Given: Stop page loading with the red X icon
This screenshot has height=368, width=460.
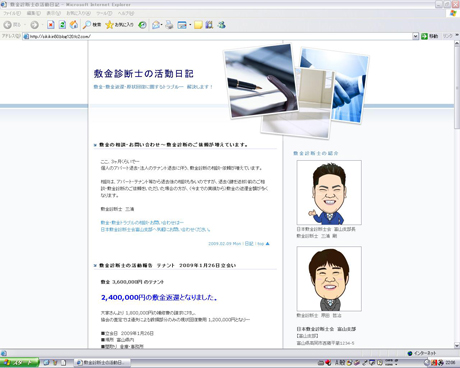Looking at the screenshot, I should click(x=51, y=25).
